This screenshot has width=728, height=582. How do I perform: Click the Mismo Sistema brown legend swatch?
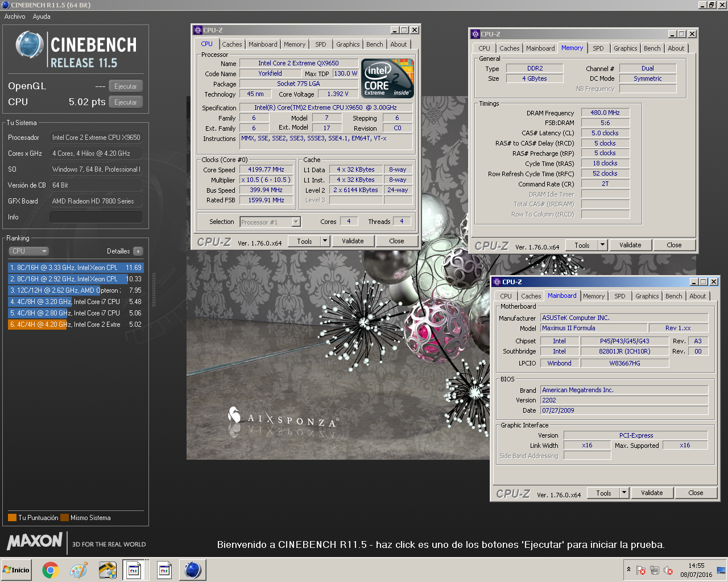pos(64,518)
